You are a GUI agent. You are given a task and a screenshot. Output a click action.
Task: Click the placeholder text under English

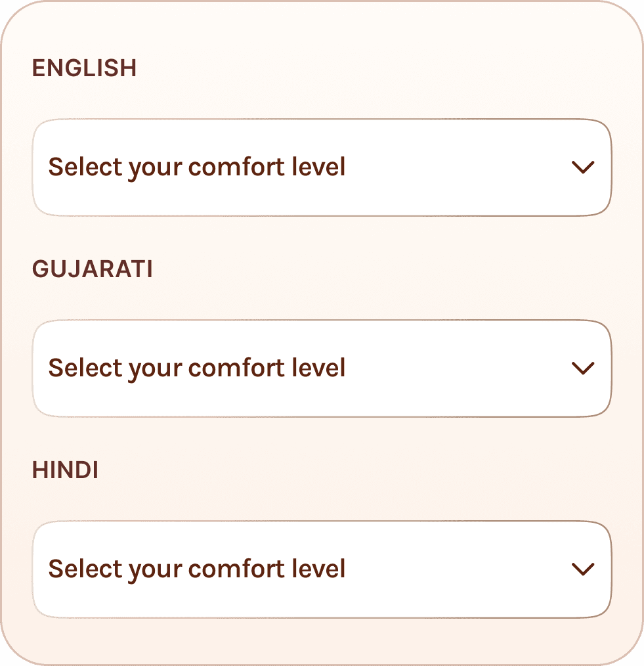point(197,167)
